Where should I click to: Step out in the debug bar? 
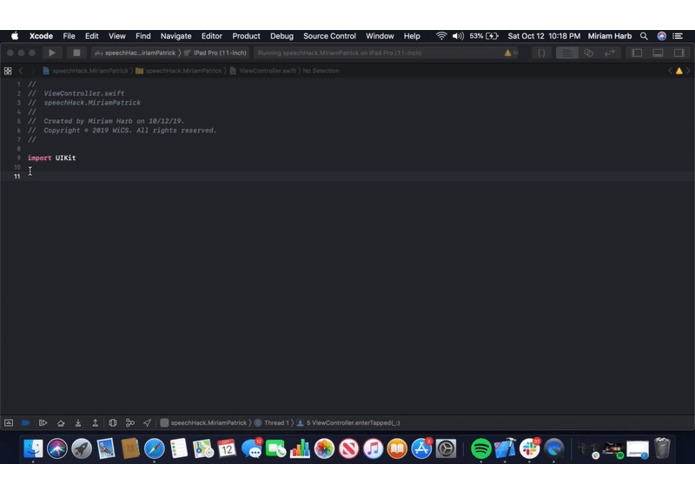(x=95, y=423)
